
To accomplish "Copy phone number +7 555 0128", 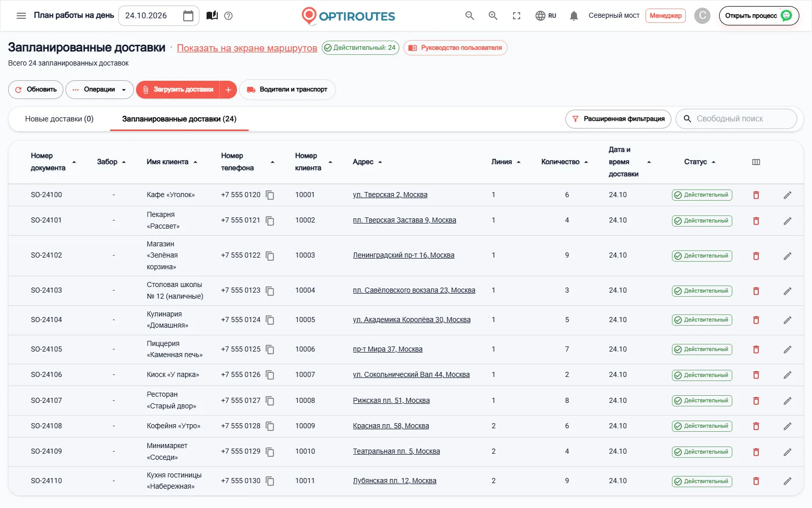I will [270, 426].
